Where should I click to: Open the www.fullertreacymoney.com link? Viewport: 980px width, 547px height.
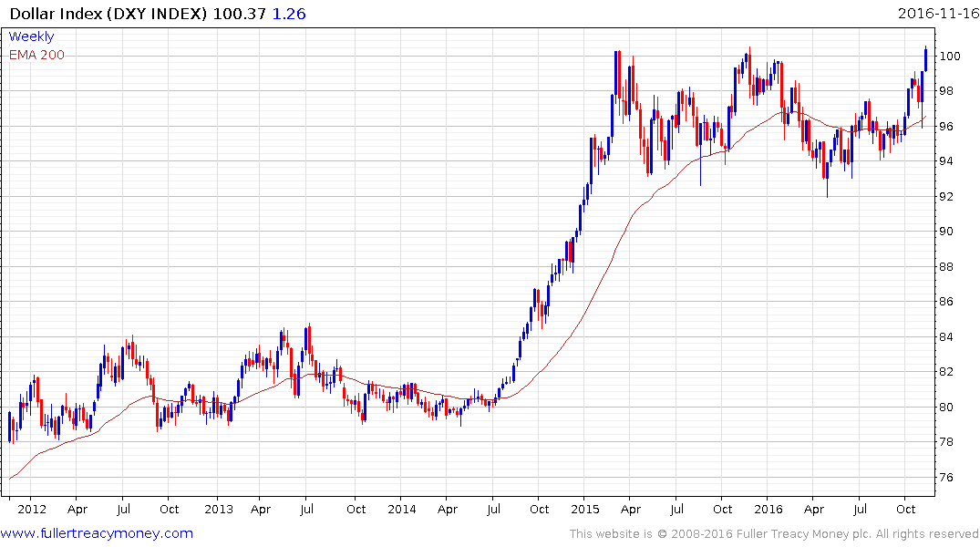(x=97, y=533)
